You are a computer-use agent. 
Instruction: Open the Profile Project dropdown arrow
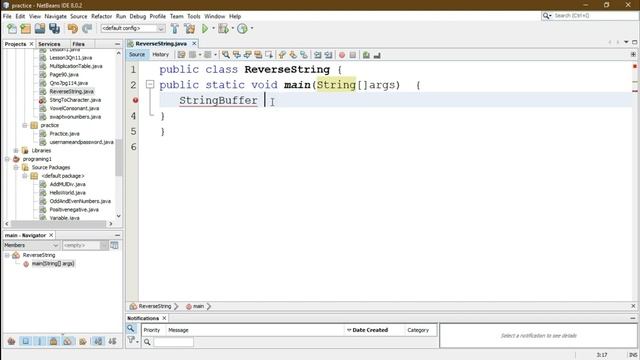click(251, 29)
